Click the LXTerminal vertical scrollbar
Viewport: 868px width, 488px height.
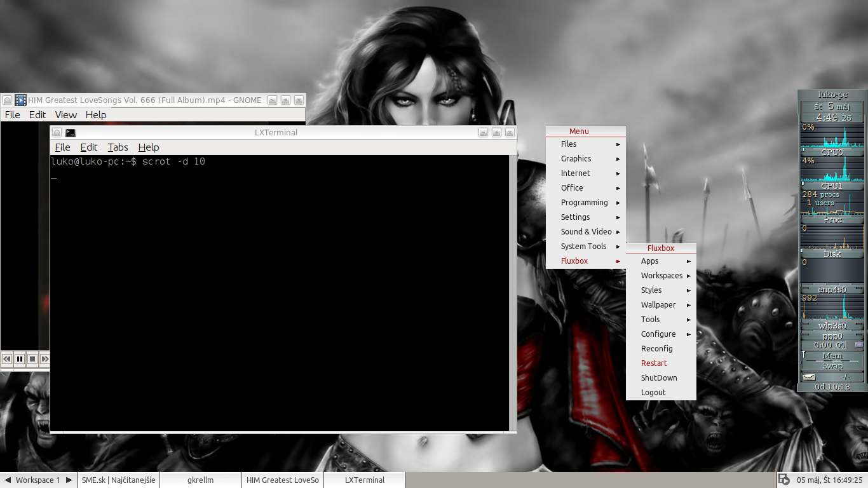click(x=512, y=293)
